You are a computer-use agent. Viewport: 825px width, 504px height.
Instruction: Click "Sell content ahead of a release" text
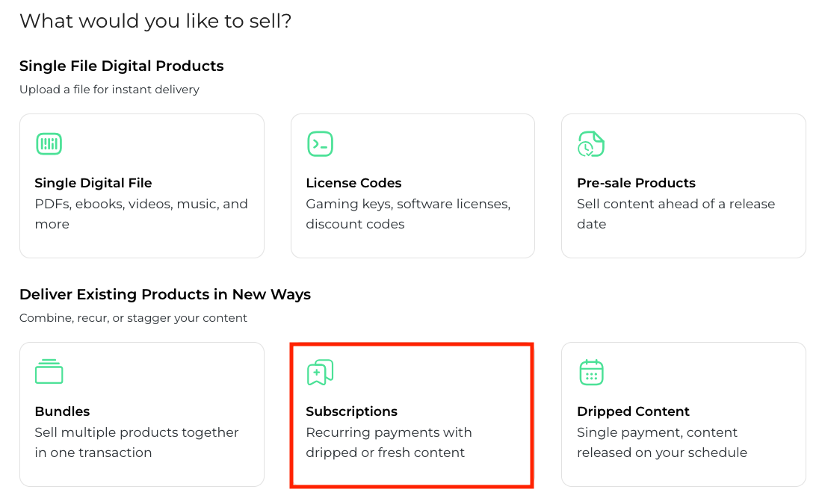(676, 205)
